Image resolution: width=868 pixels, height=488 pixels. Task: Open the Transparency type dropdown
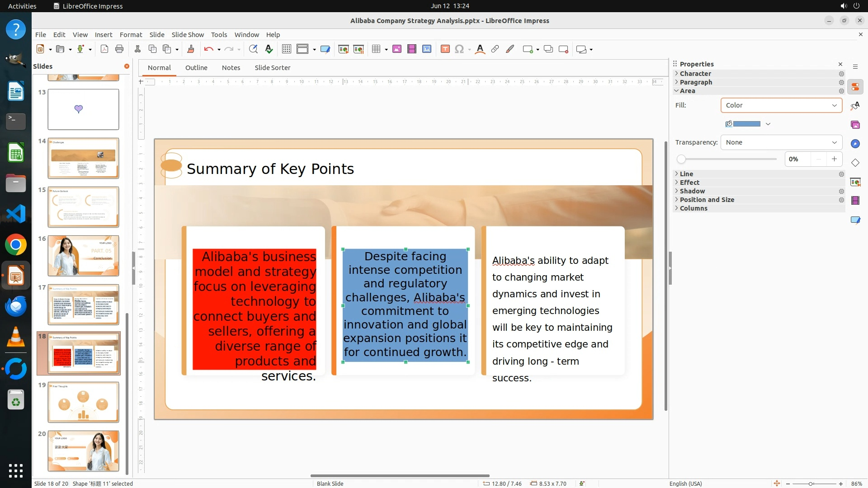click(x=781, y=142)
